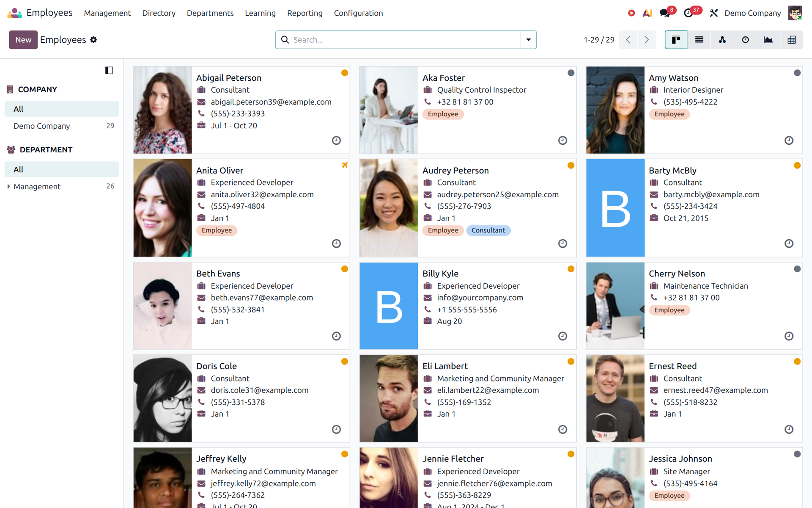
Task: Filter by Demo Company
Action: click(62, 126)
